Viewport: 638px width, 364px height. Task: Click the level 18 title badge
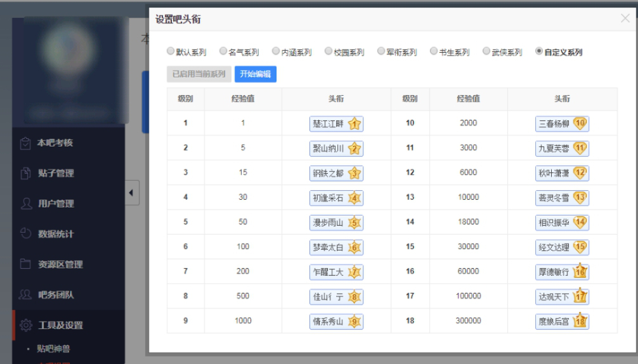click(562, 321)
